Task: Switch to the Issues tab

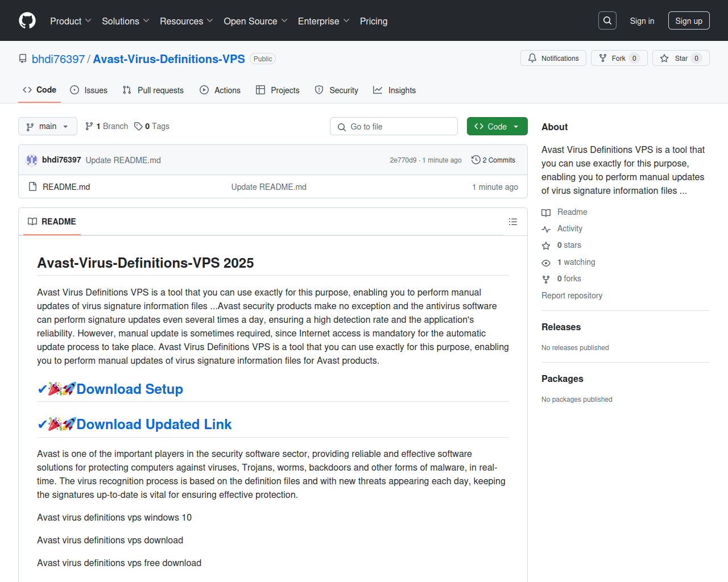Action: (89, 90)
